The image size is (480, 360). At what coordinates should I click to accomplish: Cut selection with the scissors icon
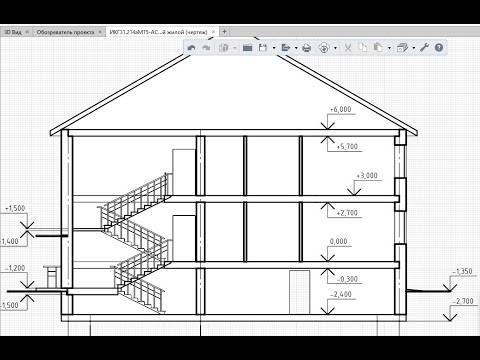pyautogui.click(x=348, y=48)
